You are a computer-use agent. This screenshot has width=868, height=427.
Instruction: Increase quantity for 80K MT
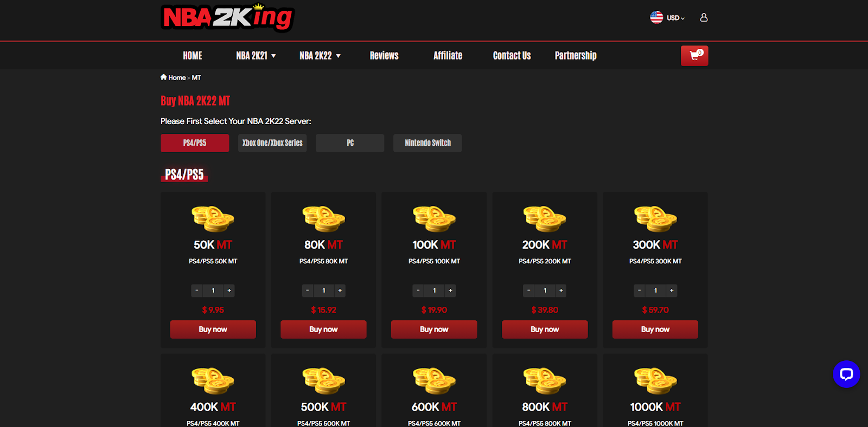[x=340, y=290]
